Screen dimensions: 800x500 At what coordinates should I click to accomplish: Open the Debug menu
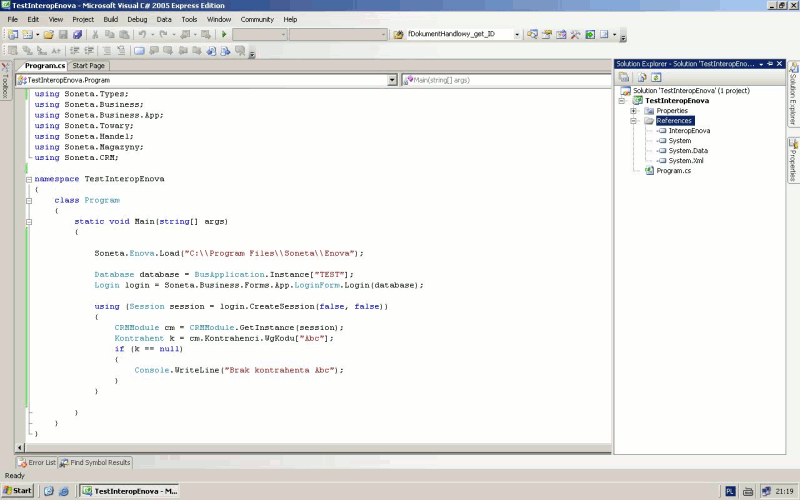coord(137,19)
